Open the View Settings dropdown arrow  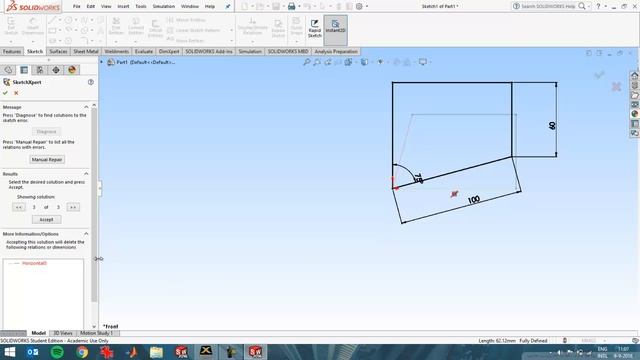coord(430,62)
